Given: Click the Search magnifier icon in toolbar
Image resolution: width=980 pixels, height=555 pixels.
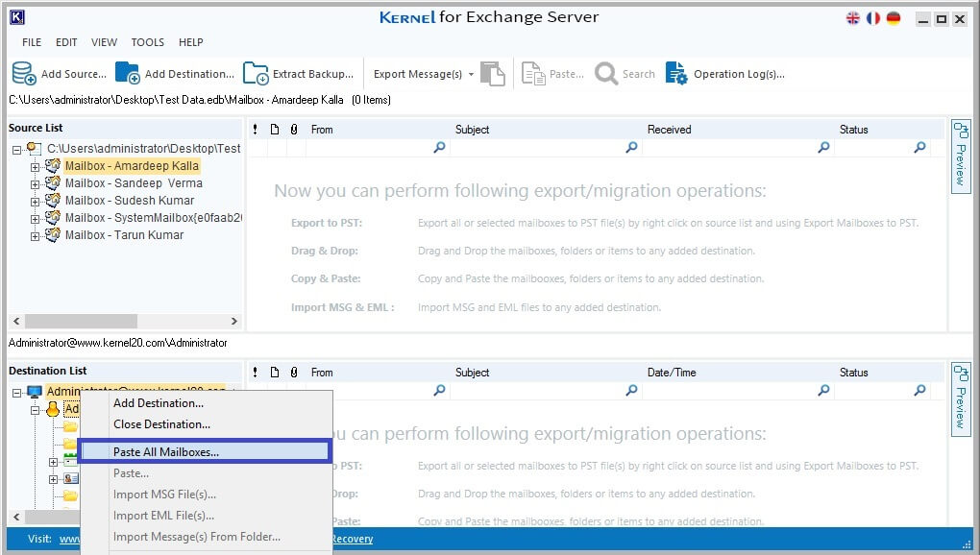Looking at the screenshot, I should click(x=605, y=74).
